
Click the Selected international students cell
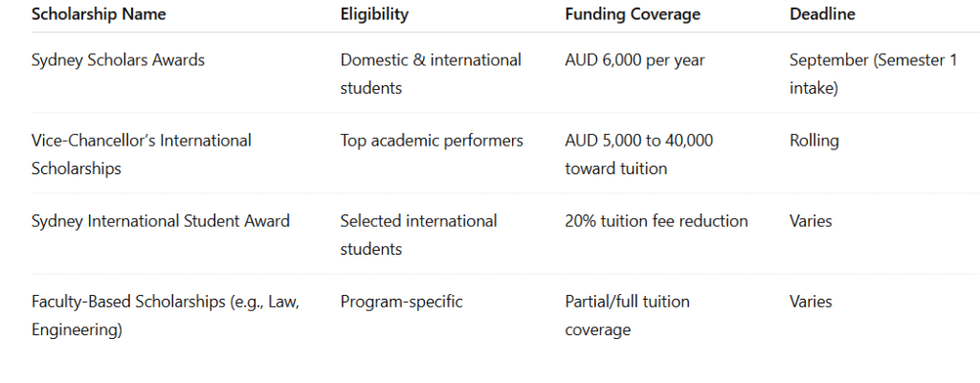(x=419, y=235)
